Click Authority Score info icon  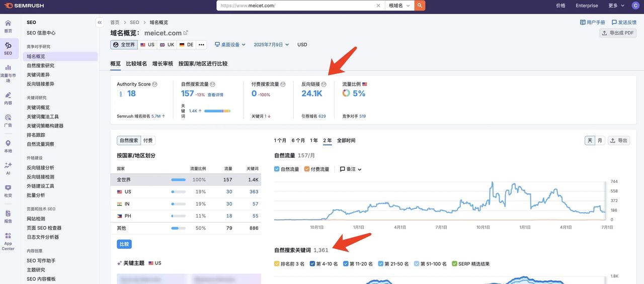tap(154, 84)
